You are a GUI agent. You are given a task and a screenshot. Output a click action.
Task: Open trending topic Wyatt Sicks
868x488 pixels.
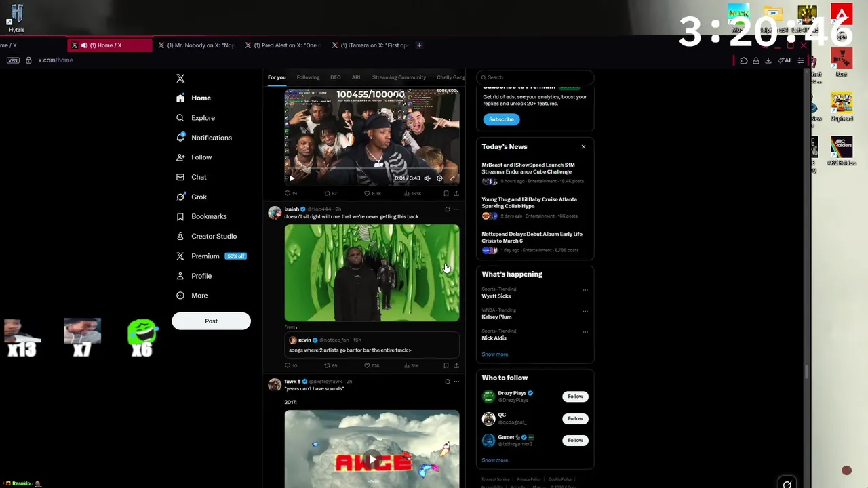[x=496, y=296]
